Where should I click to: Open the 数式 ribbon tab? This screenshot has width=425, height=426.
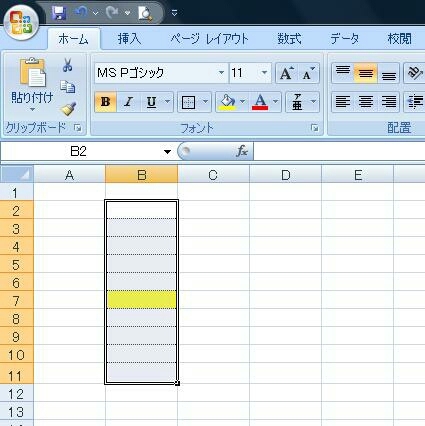click(289, 39)
